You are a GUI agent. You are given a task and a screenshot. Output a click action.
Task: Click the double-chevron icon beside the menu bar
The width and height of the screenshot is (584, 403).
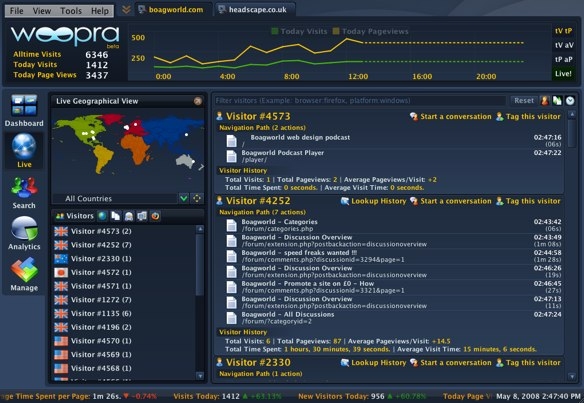pyautogui.click(x=126, y=9)
